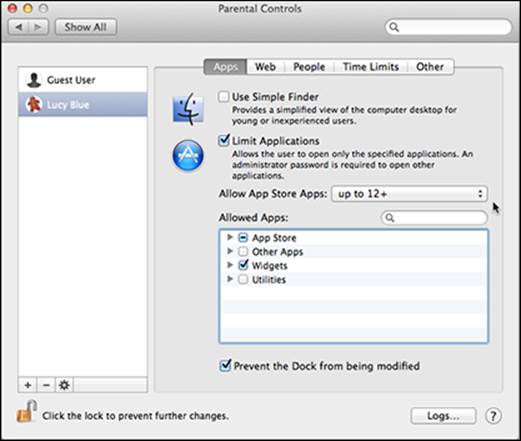
Task: Uncheck the Limit Applications checkbox
Action: point(224,140)
